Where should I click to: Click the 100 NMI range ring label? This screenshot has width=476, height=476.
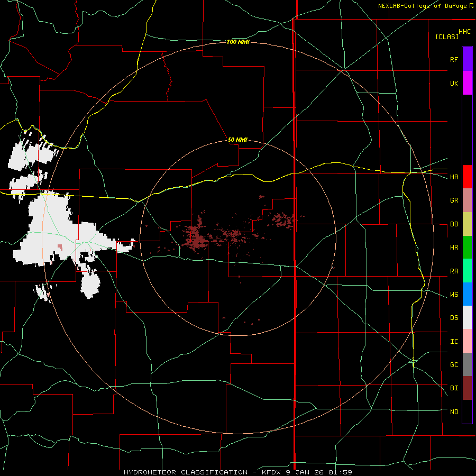pos(237,42)
